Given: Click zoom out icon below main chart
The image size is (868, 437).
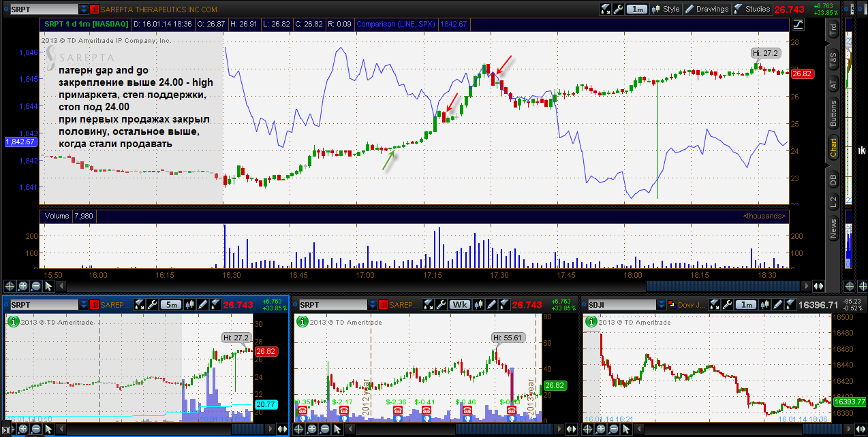Looking at the screenshot, I should pos(35,287).
